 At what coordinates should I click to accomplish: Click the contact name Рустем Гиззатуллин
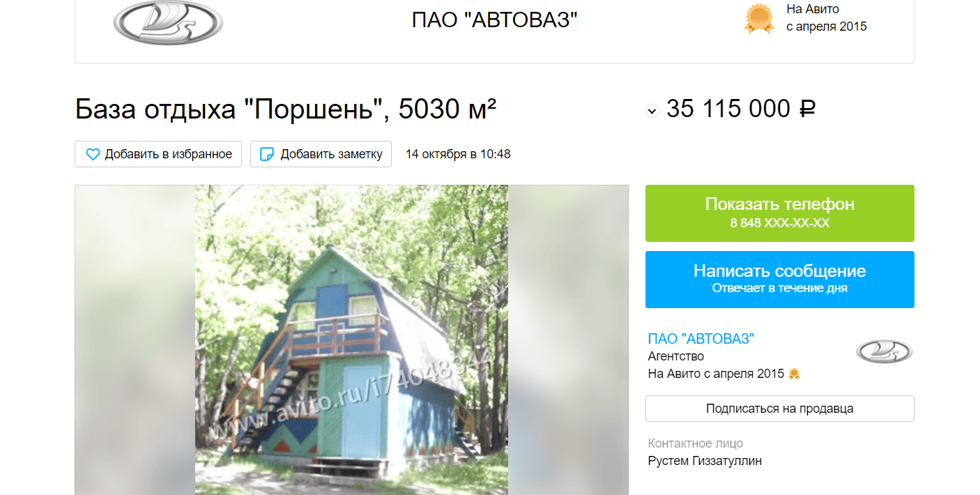pos(705,461)
